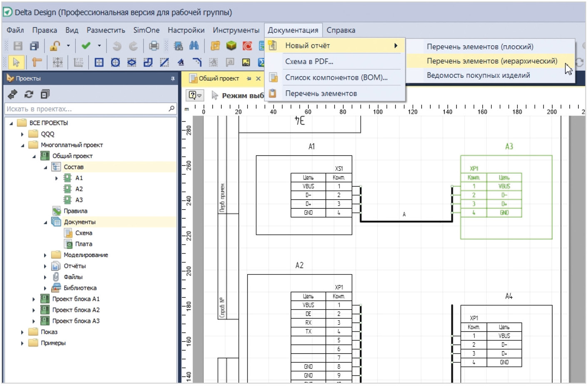
Task: Click the insert image toolbar icon
Action: [x=246, y=62]
